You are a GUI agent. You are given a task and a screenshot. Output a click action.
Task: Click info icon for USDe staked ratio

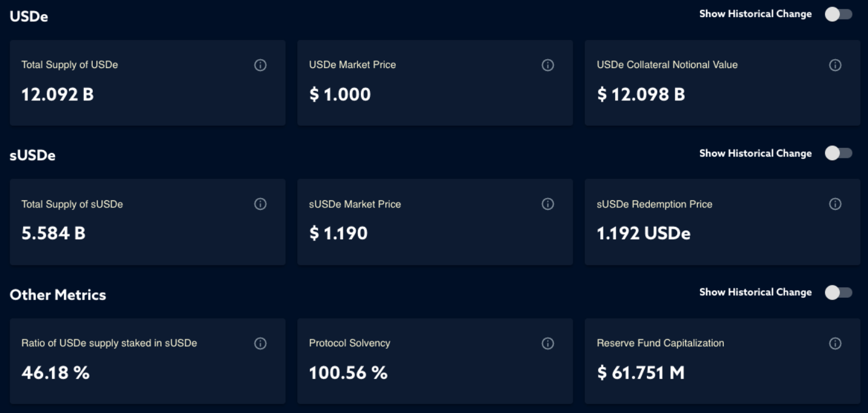point(260,343)
